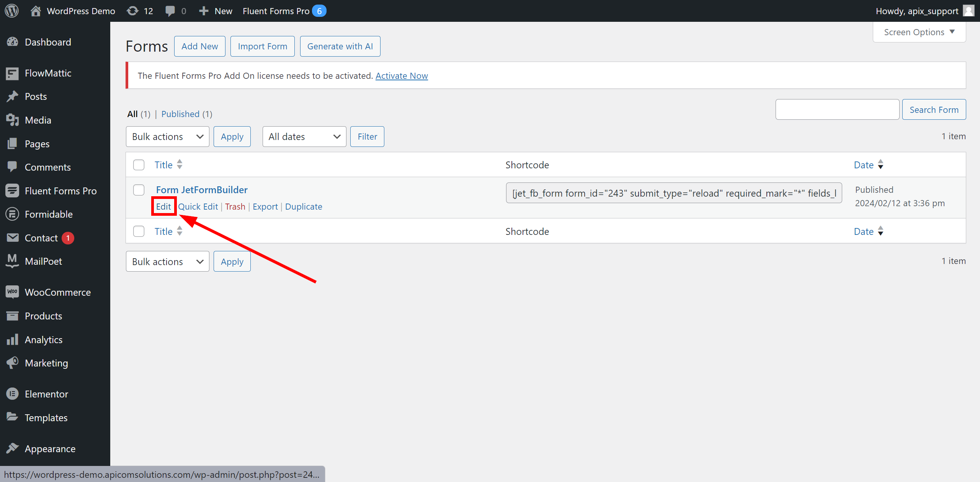Click the Fluent Forms Pro sidebar icon
980x482 pixels.
click(x=12, y=191)
